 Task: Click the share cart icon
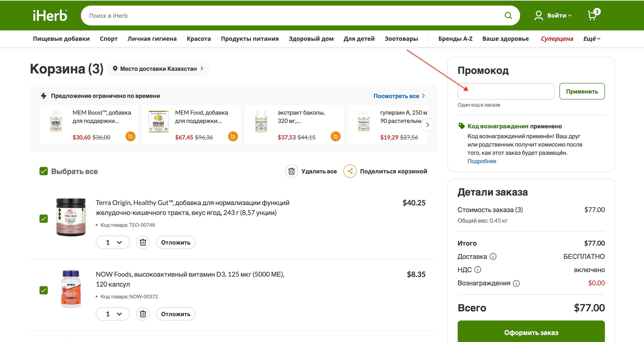point(350,171)
